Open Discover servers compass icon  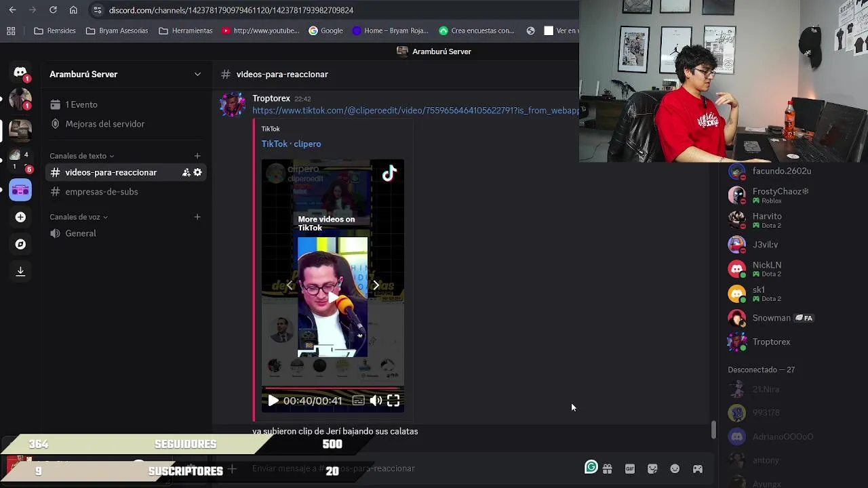[20, 244]
